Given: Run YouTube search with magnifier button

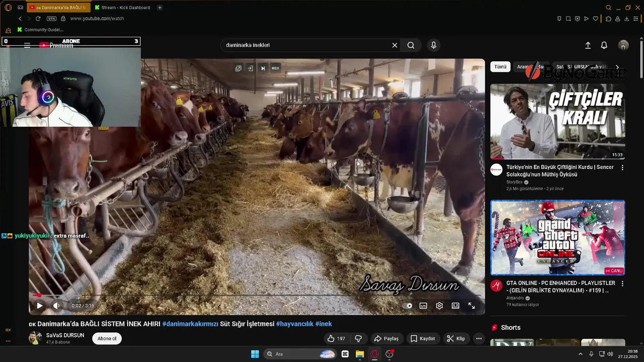Looking at the screenshot, I should pos(411,45).
